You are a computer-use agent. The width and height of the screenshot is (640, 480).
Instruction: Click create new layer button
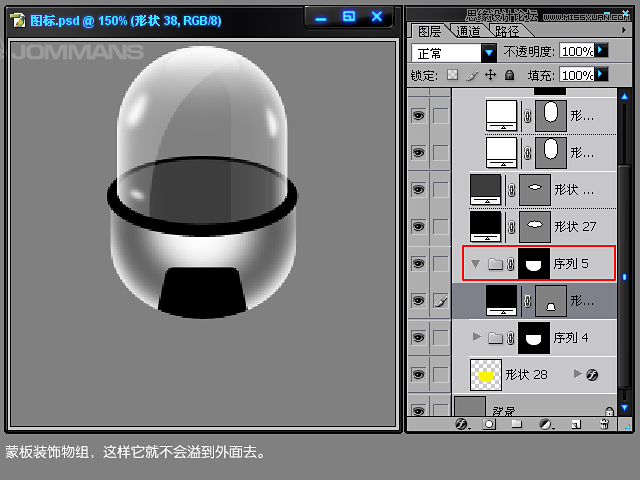576,424
